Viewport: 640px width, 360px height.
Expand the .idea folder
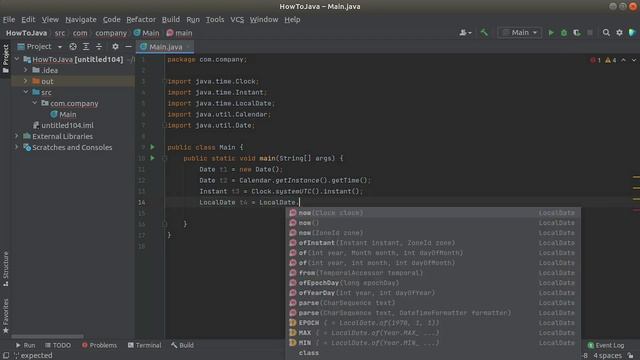[26, 71]
